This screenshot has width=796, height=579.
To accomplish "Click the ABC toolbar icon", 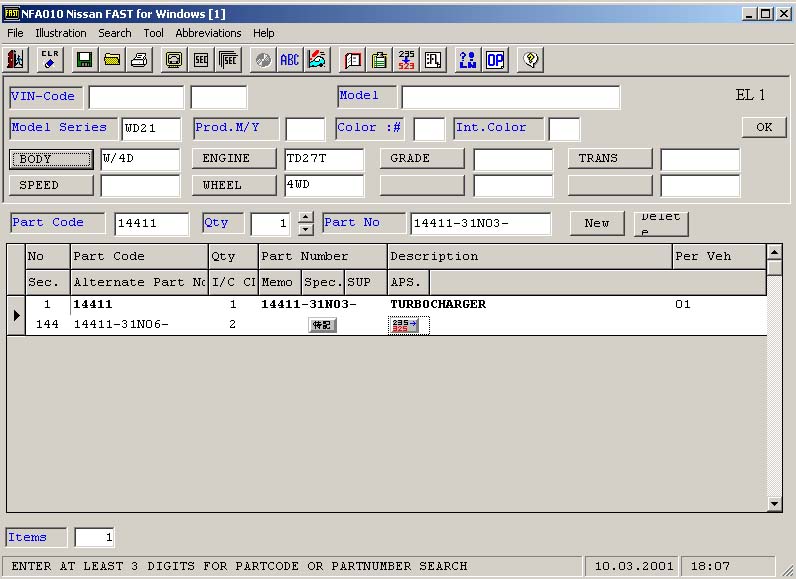I will tap(289, 60).
